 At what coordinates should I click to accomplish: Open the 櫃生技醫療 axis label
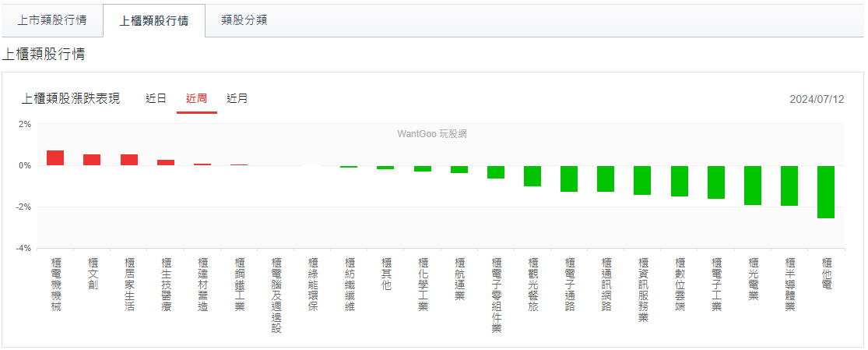pyautogui.click(x=166, y=285)
